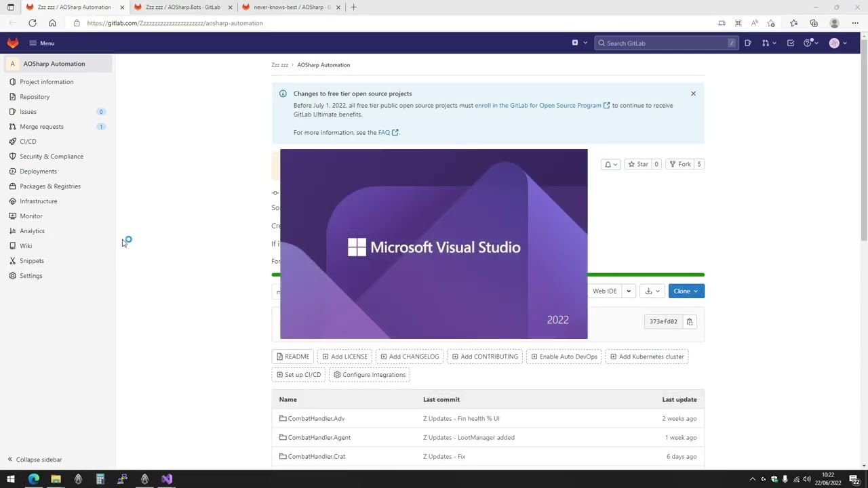Open the CombatHandler.Agent folder

pos(319,438)
